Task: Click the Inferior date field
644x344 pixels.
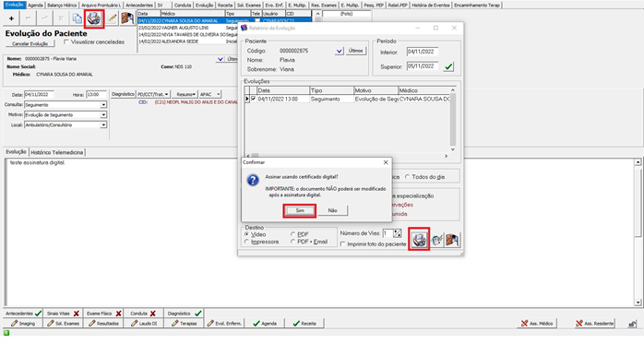Action: point(423,52)
